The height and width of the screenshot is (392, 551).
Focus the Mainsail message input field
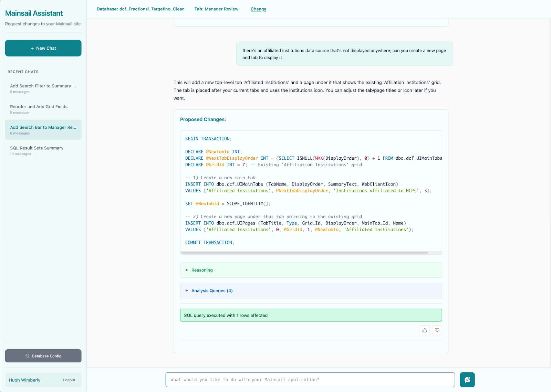click(x=310, y=380)
